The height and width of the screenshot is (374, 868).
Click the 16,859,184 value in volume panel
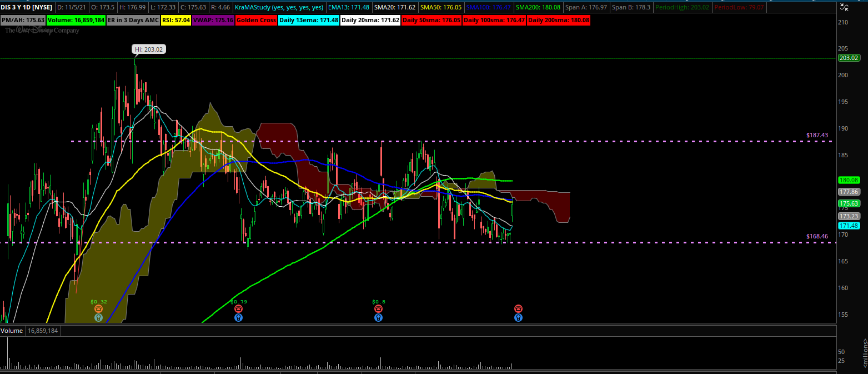[x=43, y=331]
